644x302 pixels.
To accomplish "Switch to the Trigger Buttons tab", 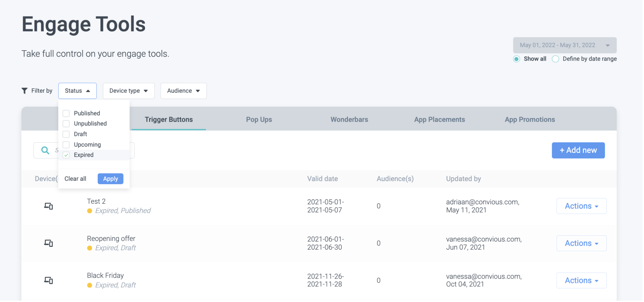I will tap(169, 120).
